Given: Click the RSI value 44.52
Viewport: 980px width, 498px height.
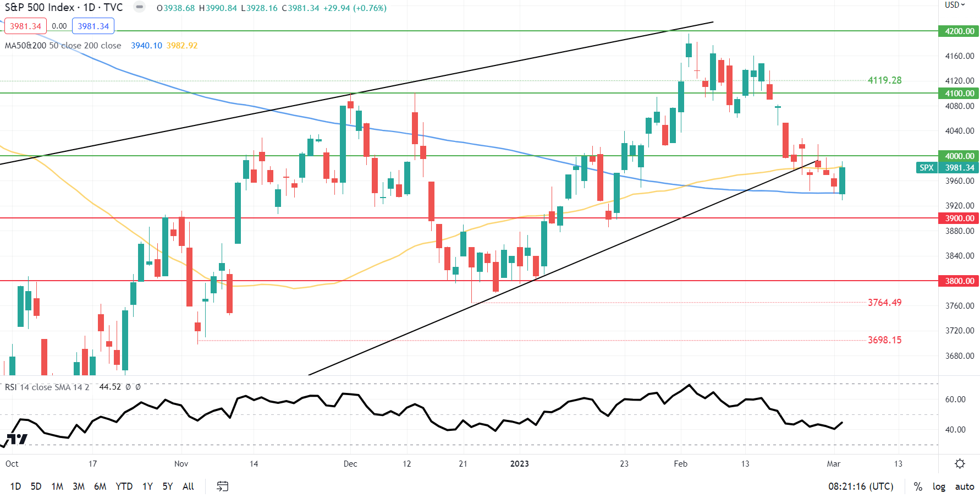Looking at the screenshot, I should pos(110,387).
